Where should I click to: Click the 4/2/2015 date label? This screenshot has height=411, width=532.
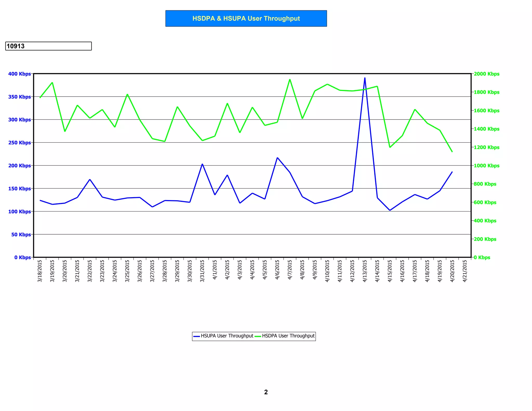coord(227,270)
